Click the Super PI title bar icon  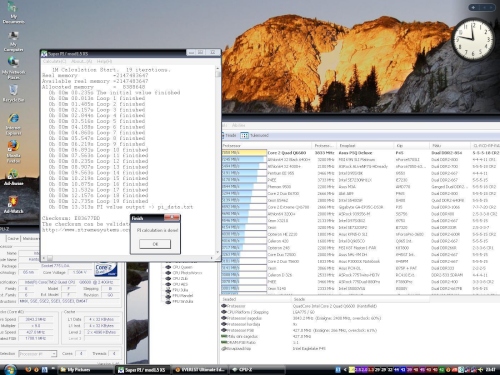[x=44, y=54]
